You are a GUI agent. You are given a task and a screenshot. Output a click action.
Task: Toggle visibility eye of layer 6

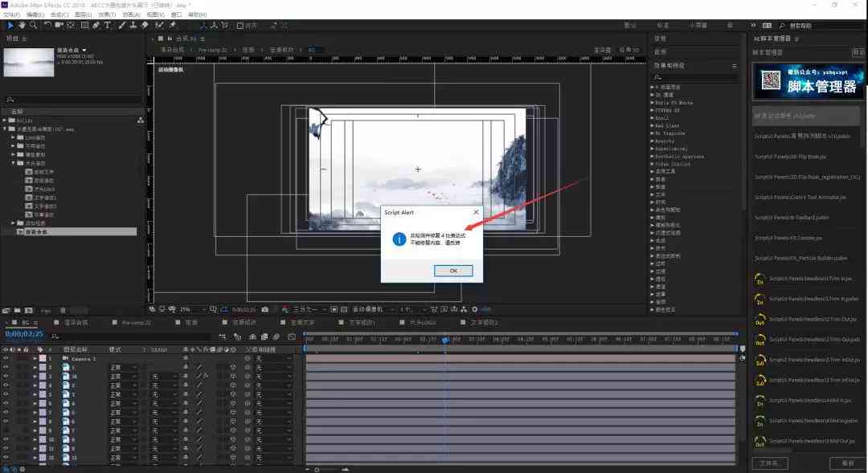coord(6,403)
